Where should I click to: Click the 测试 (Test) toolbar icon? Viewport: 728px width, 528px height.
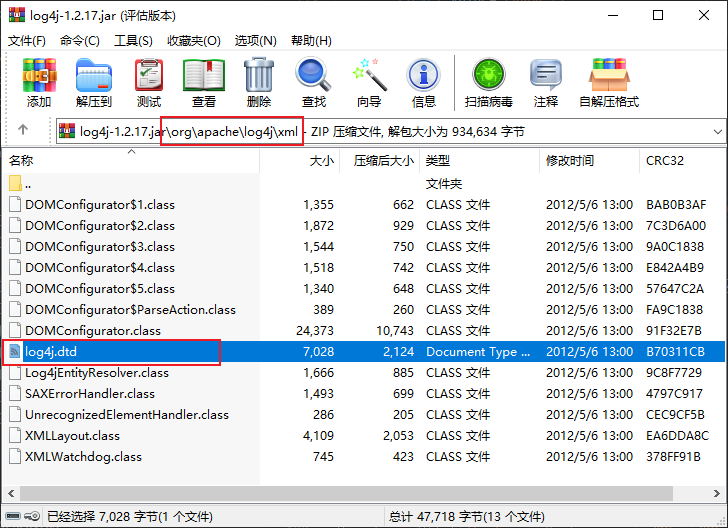click(149, 75)
